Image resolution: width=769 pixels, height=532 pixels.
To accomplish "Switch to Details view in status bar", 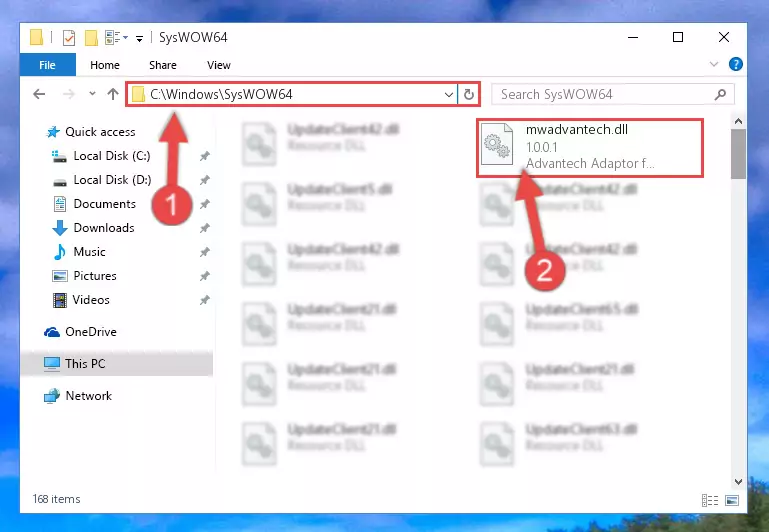I will click(x=710, y=500).
